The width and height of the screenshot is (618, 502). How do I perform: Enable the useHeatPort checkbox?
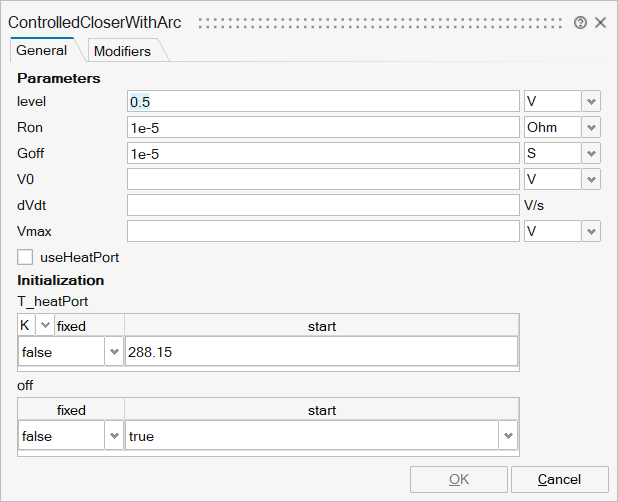[26, 257]
